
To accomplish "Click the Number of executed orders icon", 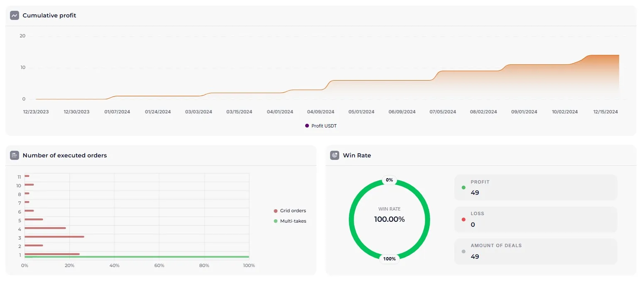I will pos(15,155).
